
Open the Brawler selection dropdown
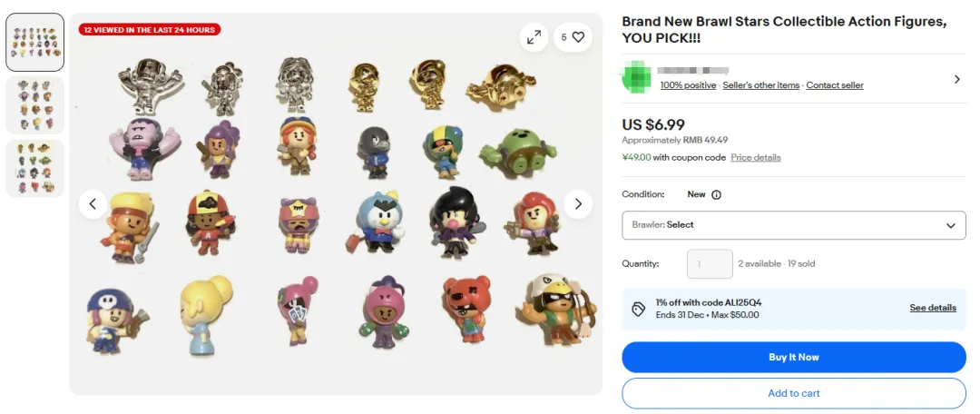(x=793, y=225)
